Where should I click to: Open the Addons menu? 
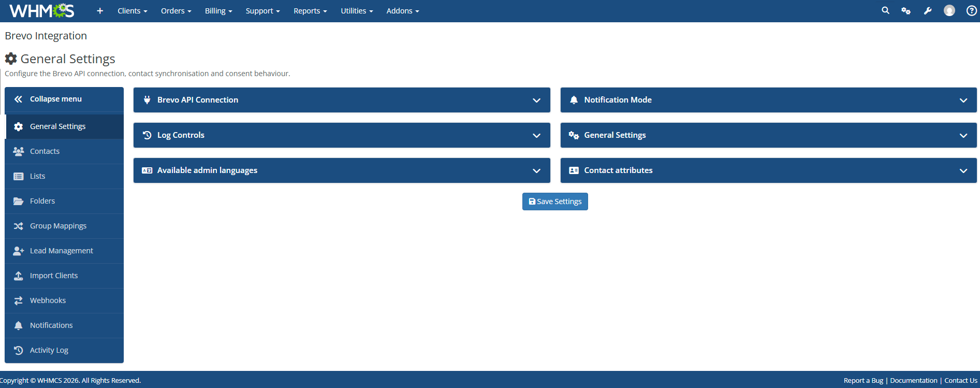pos(403,11)
